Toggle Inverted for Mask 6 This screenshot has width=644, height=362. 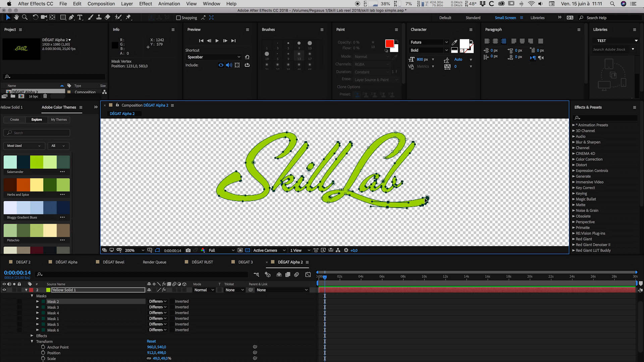(172, 330)
